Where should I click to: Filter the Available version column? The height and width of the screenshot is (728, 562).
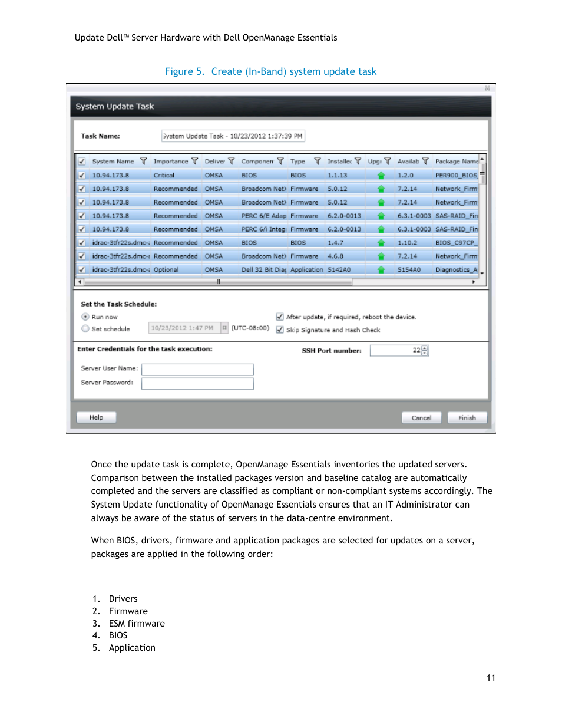click(425, 161)
